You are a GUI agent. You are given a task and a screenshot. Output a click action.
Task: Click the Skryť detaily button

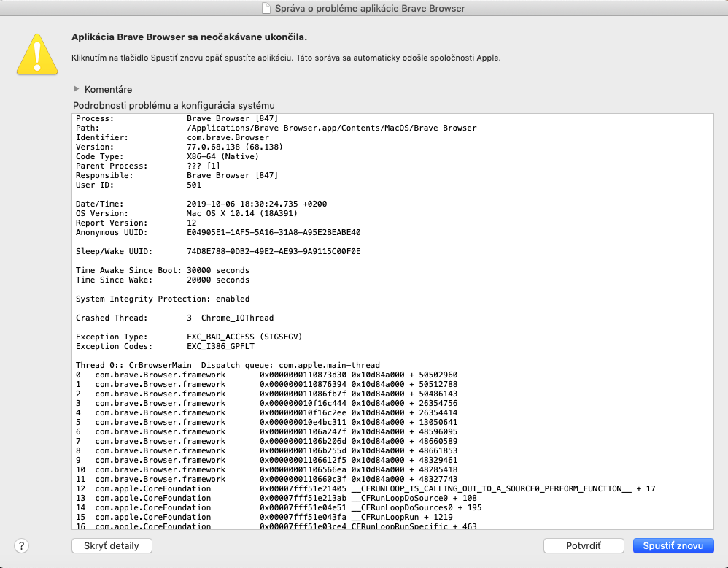(112, 545)
